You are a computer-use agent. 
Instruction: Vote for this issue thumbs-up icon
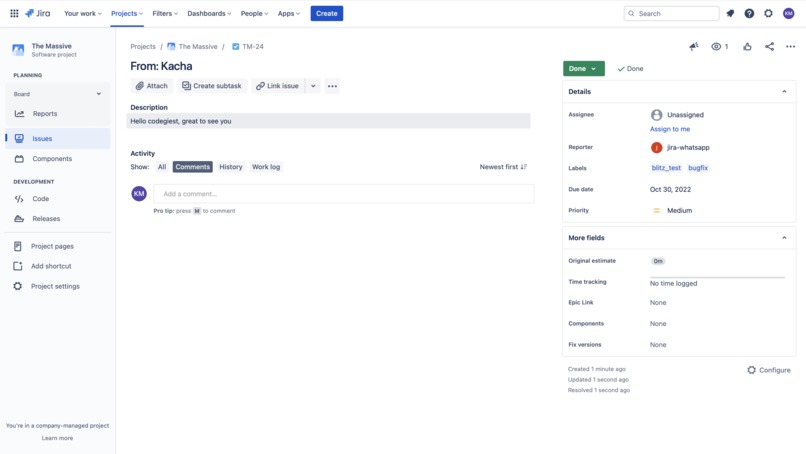[x=747, y=47]
